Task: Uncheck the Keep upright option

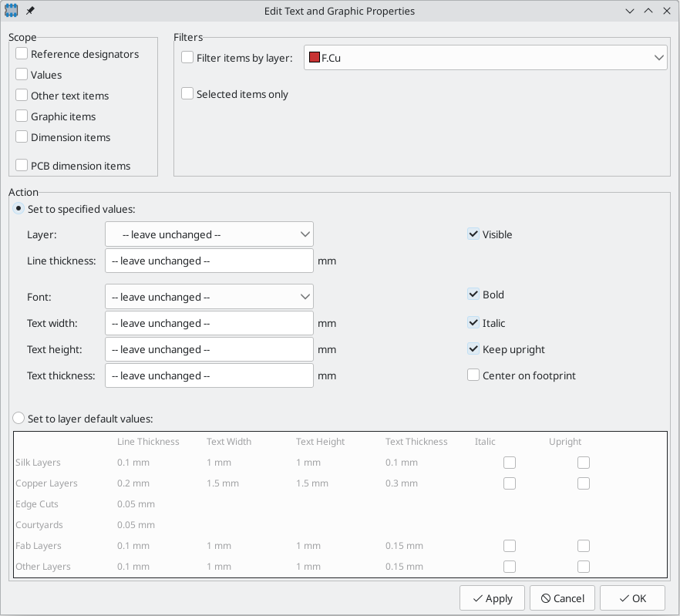Action: [473, 349]
